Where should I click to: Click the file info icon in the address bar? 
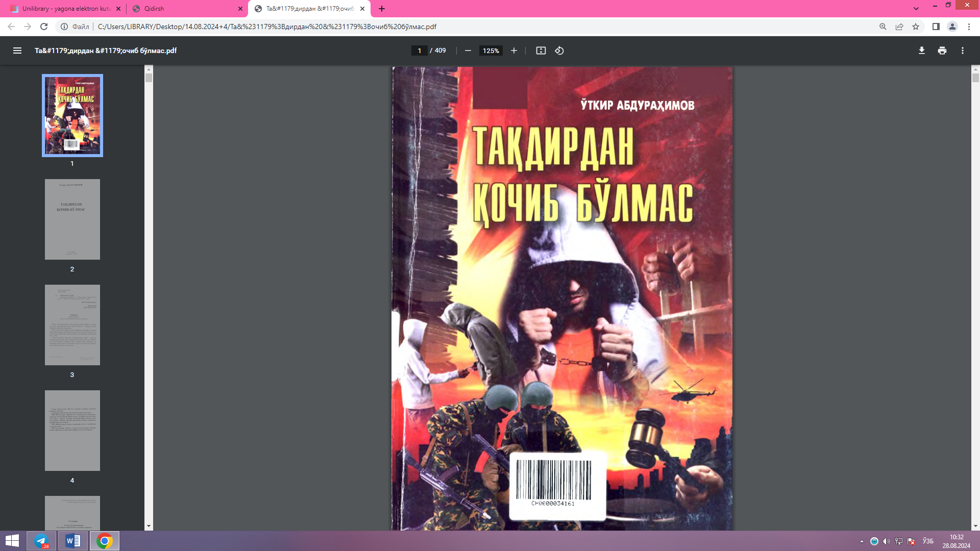pos(64,27)
